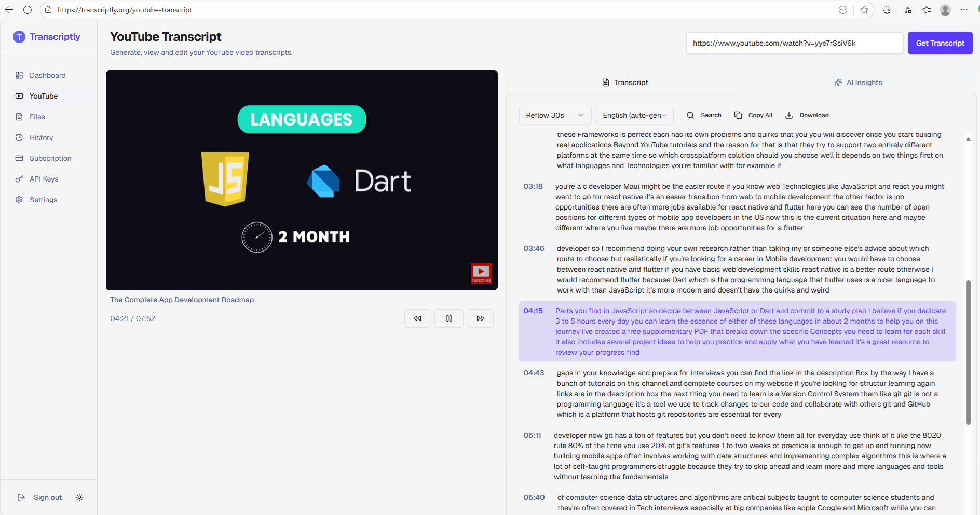
Task: Open Settings from the sidebar
Action: click(43, 200)
